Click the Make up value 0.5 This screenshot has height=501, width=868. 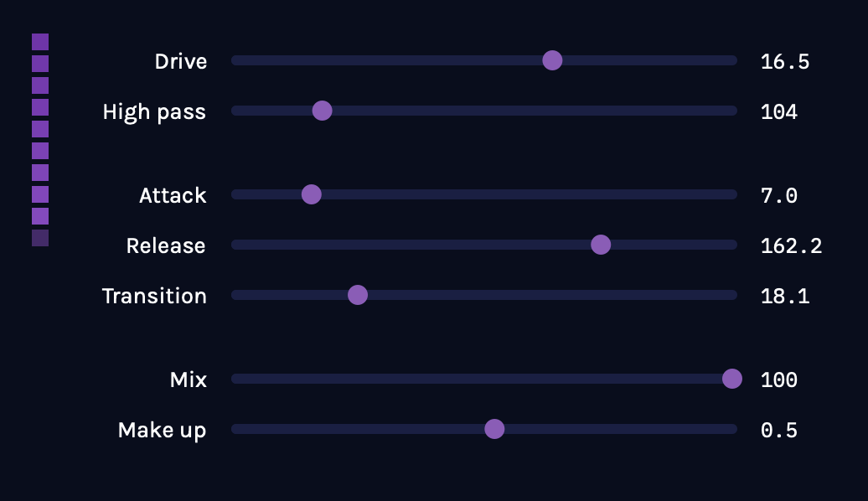click(778, 430)
